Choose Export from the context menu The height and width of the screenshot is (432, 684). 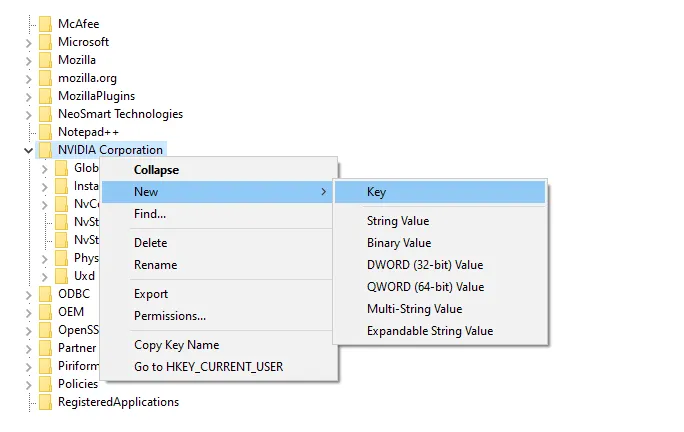pos(219,294)
